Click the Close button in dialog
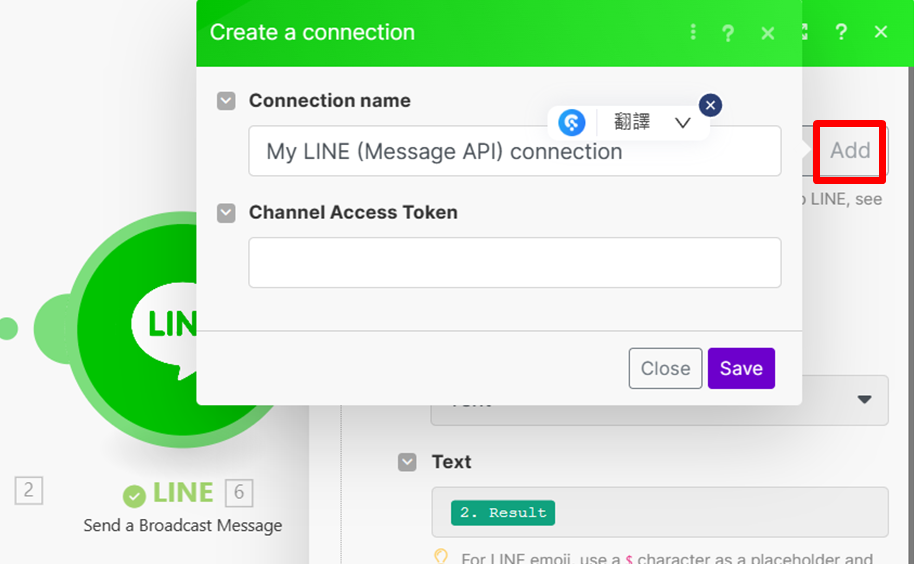Screen dimensions: 914x564 [x=665, y=368]
